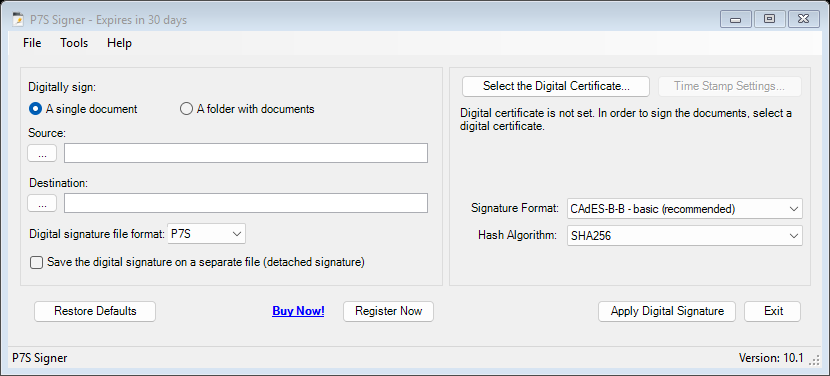Follow the Buy Now! link
Image resolution: width=830 pixels, height=376 pixels.
point(298,311)
